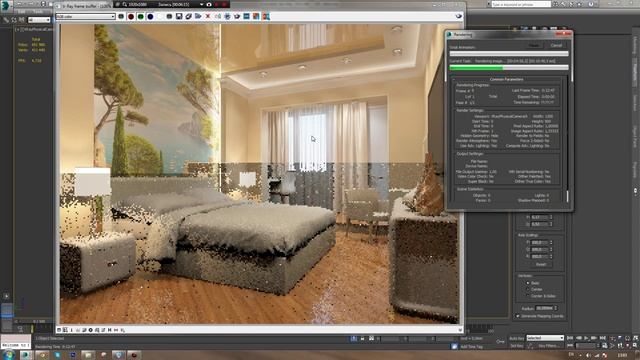This screenshot has width=640, height=360.
Task: Clear the image with the red X icon
Action: coord(208,16)
